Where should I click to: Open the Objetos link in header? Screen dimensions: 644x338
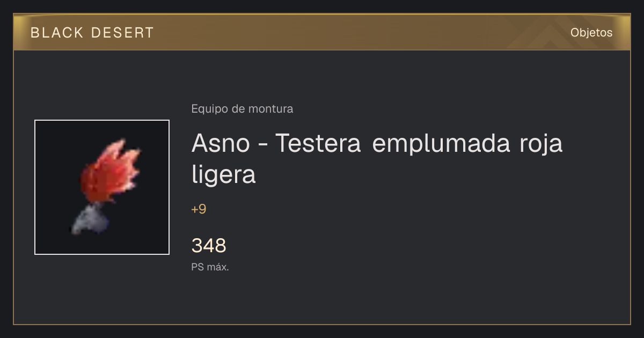click(591, 33)
